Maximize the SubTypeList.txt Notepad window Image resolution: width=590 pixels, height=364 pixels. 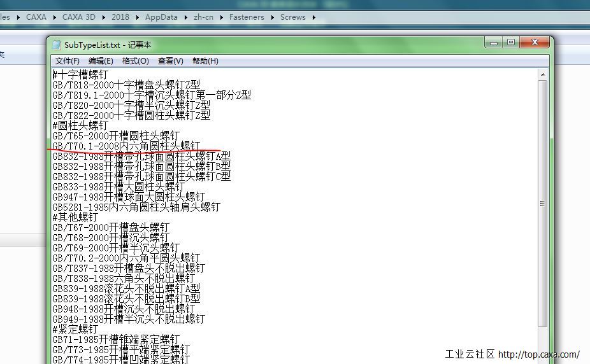point(511,43)
